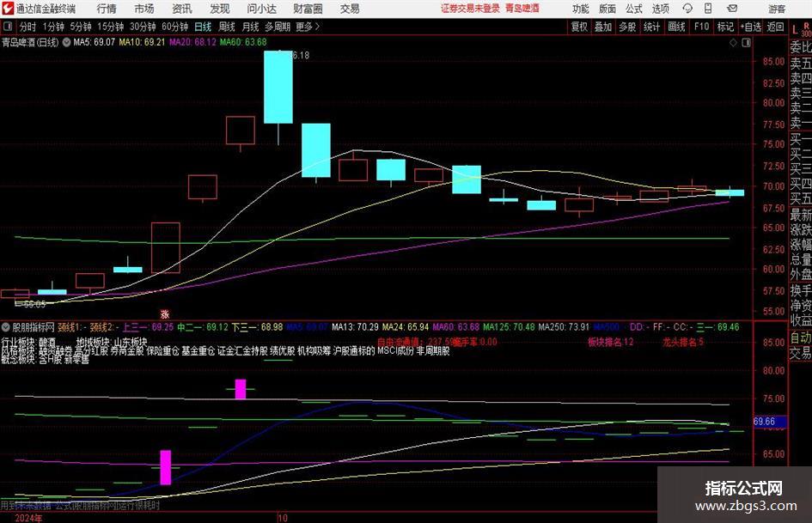Image resolution: width=812 pixels, height=523 pixels.
Task: Click the MA60: 63.68 indicator value
Action: coord(243,42)
